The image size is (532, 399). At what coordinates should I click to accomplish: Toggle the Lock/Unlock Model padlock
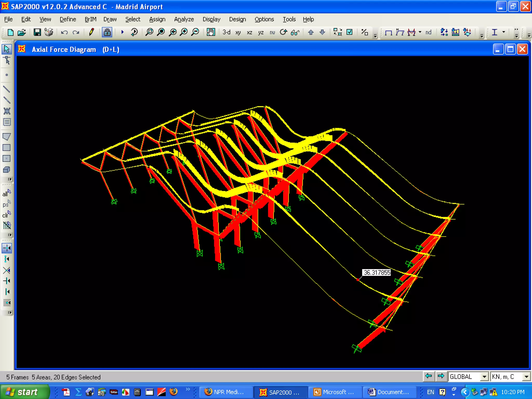107,32
